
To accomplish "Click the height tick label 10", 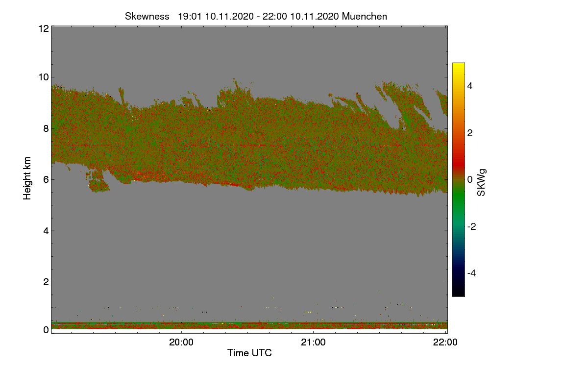I will 43,77.
